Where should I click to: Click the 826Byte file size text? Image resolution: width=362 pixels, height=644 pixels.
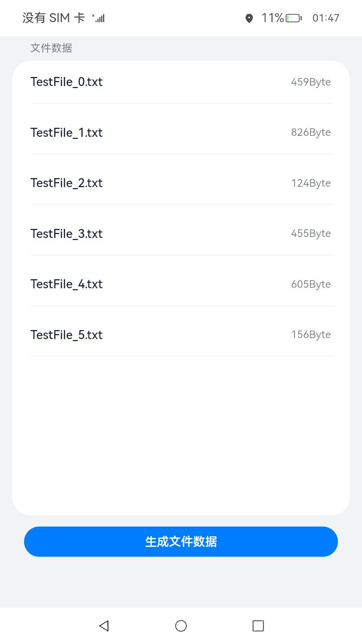(x=311, y=132)
